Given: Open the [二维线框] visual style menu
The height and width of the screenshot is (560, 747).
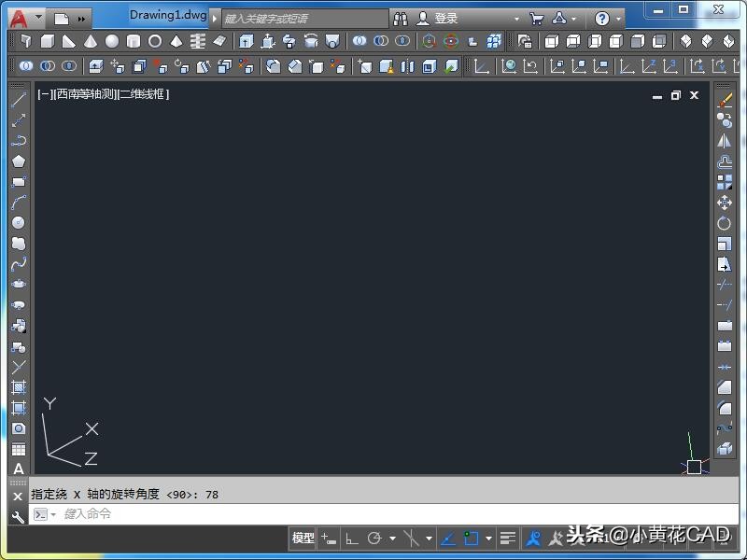Looking at the screenshot, I should pyautogui.click(x=143, y=94).
